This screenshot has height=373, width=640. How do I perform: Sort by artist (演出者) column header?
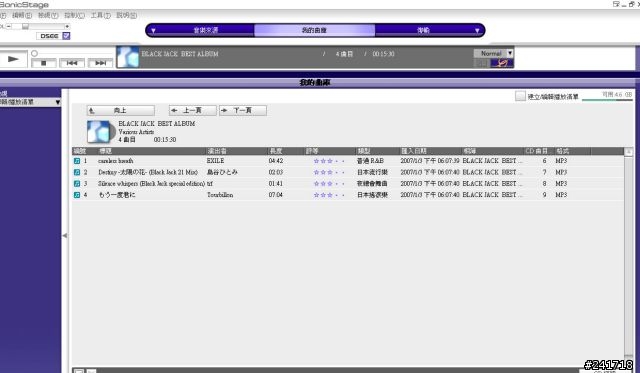[x=236, y=151]
